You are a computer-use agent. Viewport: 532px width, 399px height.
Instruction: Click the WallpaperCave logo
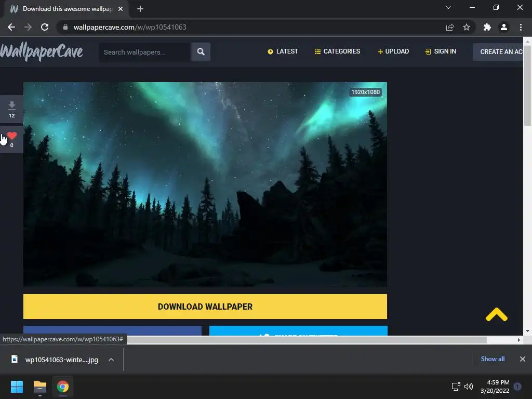[42, 52]
